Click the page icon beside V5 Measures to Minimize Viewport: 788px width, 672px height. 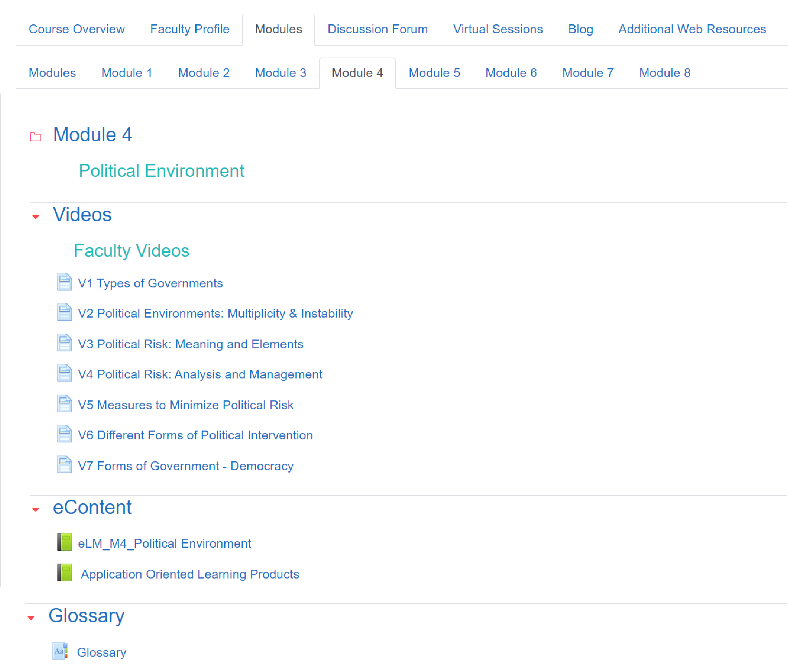click(64, 403)
